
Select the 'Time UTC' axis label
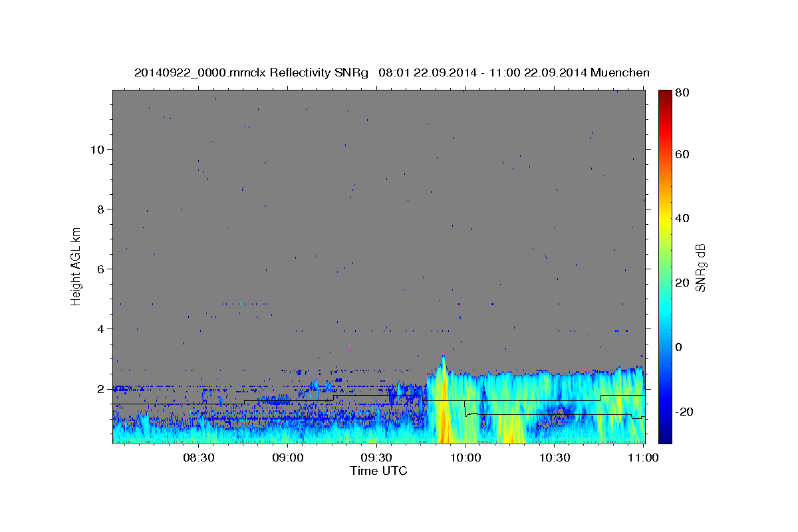(378, 471)
